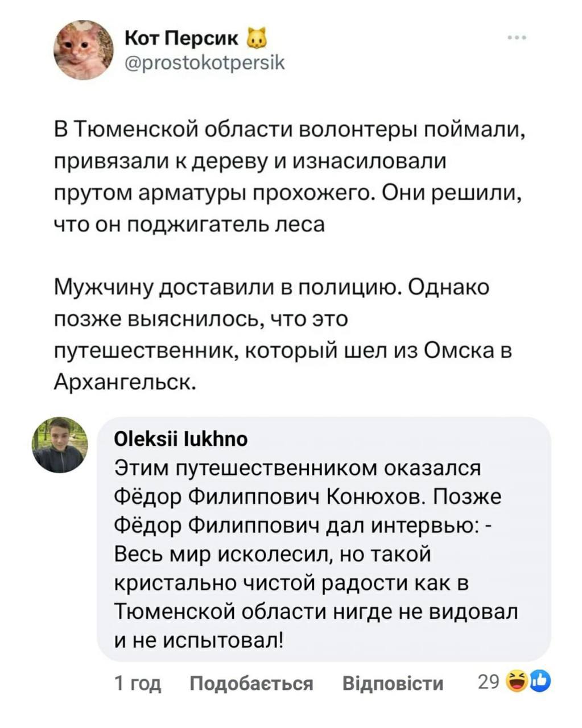582x728 pixels.
Task: Click the paragraph starting 'Мужчину доставили в полицию'
Action: [283, 334]
